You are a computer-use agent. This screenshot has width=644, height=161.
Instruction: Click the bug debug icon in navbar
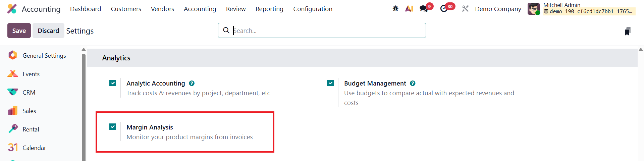pyautogui.click(x=395, y=9)
